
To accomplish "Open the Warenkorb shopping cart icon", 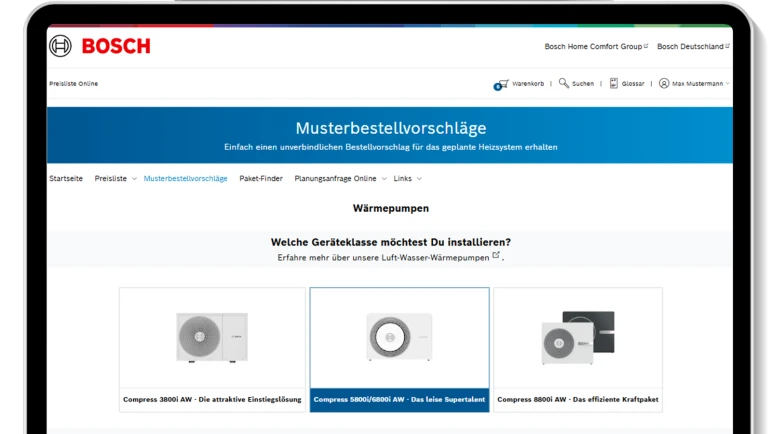I will point(501,84).
